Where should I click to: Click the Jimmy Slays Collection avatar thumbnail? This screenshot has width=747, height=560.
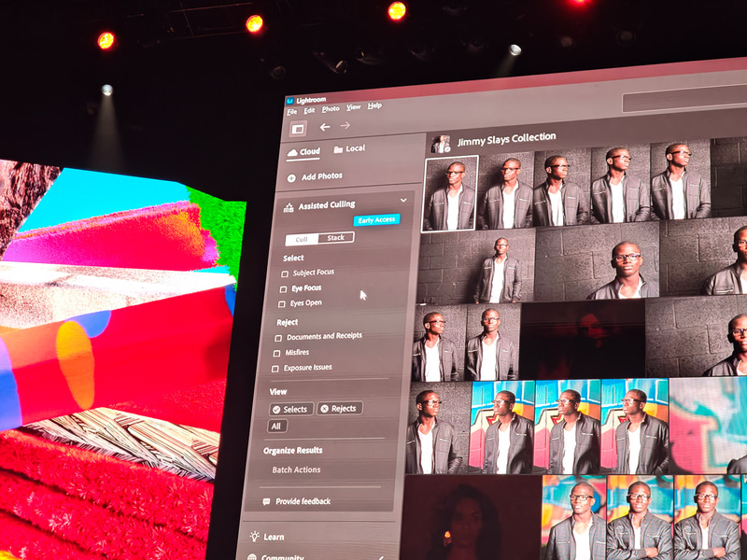(441, 145)
